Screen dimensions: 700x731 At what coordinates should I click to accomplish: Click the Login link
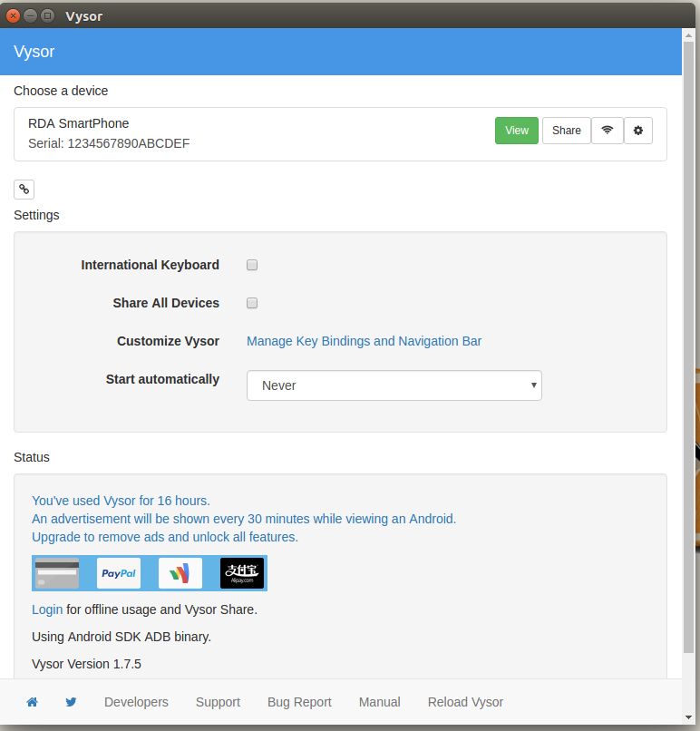[x=47, y=609]
